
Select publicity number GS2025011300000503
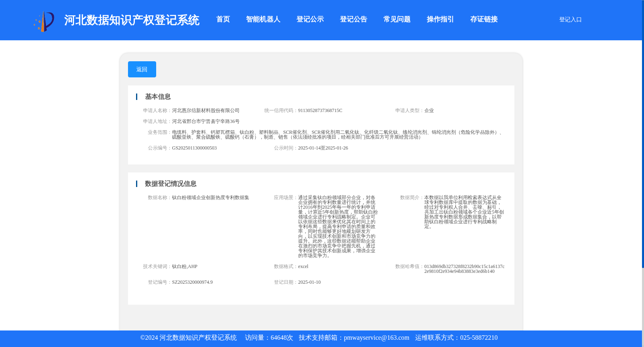pos(194,148)
